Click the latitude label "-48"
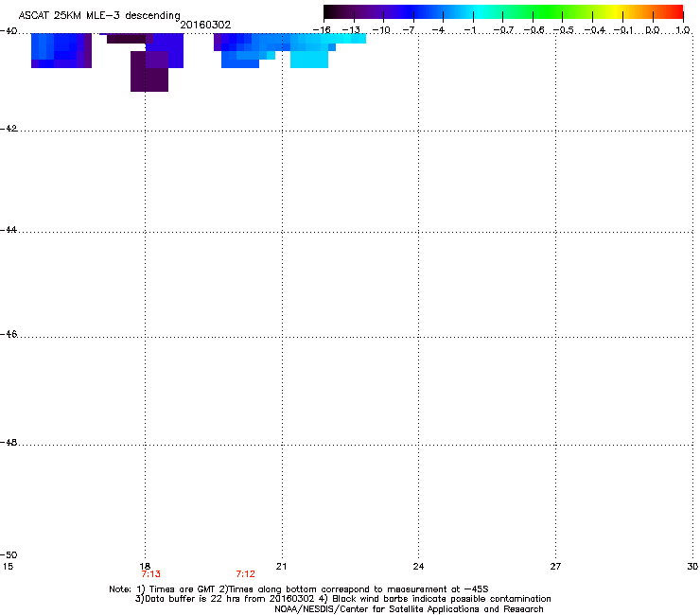 click(9, 442)
